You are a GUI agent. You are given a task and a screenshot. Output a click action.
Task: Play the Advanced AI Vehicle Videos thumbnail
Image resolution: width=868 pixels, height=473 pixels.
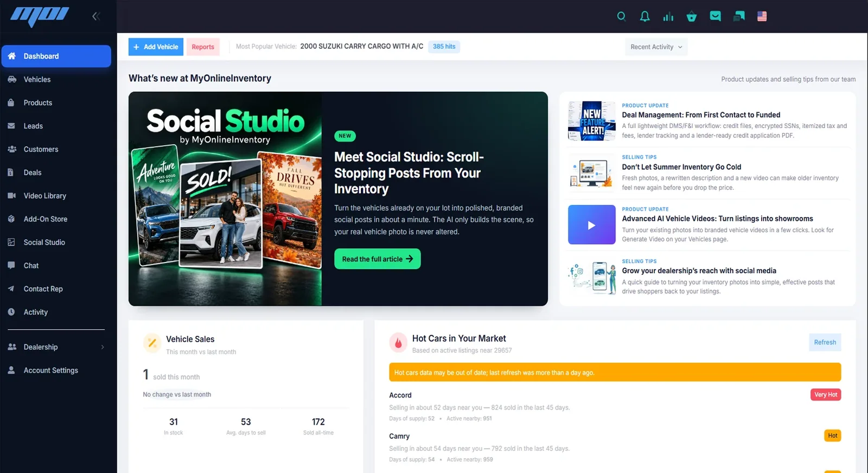click(592, 225)
